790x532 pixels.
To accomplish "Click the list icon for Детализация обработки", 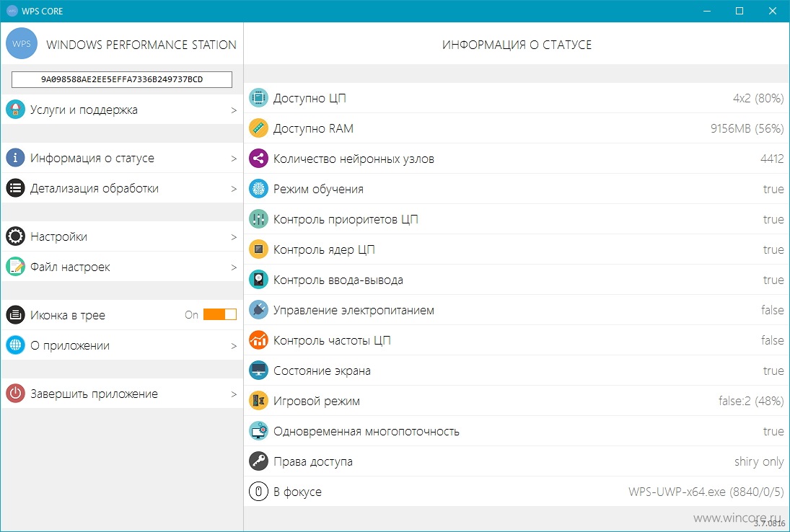I will pyautogui.click(x=16, y=187).
